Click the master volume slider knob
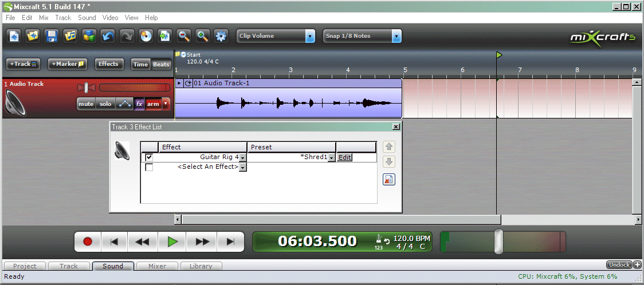644x285 pixels. (498, 241)
